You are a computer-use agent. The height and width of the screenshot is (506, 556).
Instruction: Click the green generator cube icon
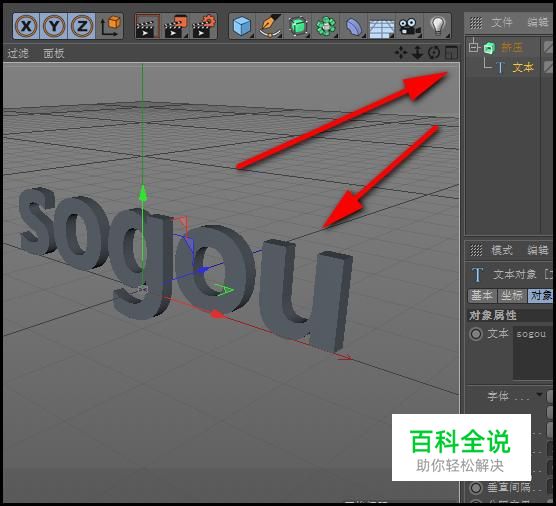[298, 26]
